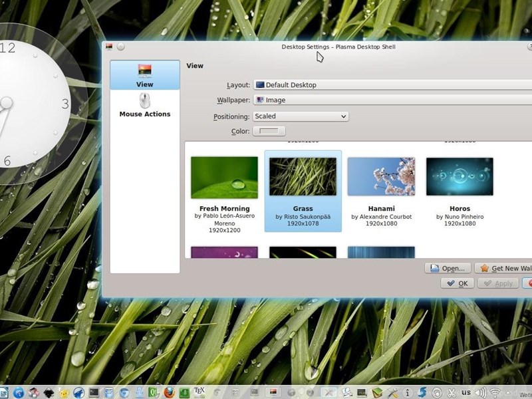
Task: Choose the Hanami wallpaper thumbnail
Action: click(381, 176)
